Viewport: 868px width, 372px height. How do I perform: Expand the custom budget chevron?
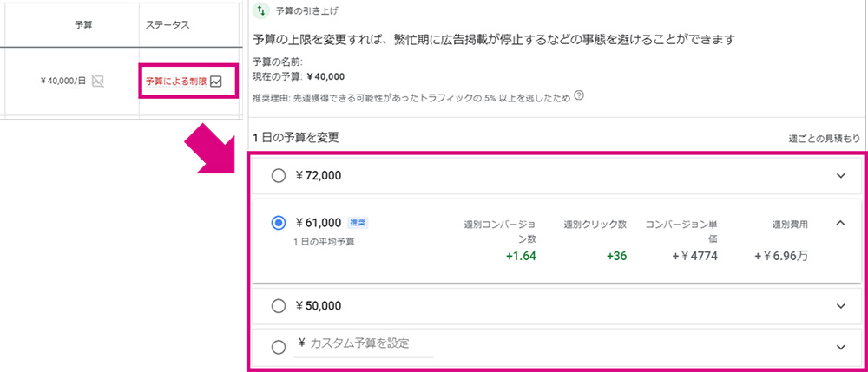[x=841, y=347]
